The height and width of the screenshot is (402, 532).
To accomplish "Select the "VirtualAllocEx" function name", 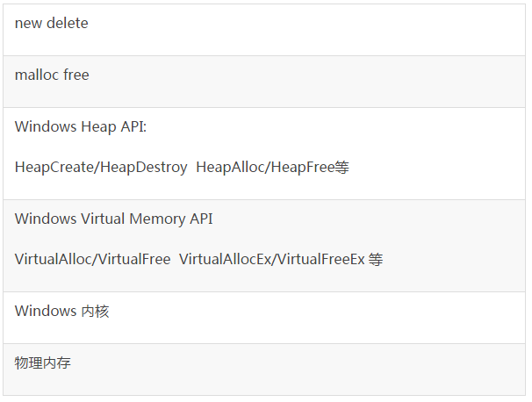I will coord(226,260).
